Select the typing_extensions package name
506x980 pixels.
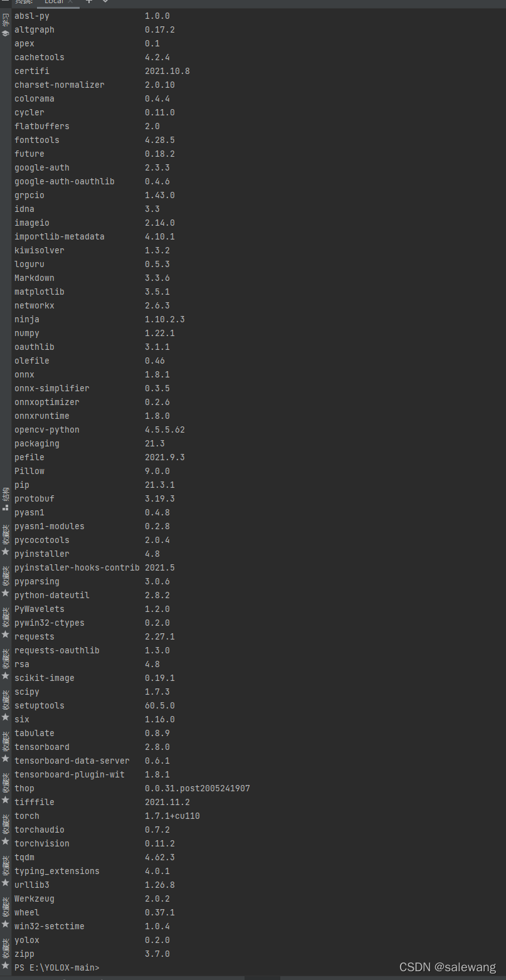coord(57,871)
